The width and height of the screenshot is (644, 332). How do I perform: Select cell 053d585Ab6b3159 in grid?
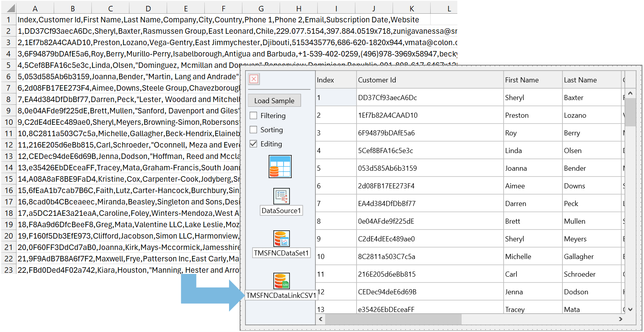pyautogui.click(x=430, y=168)
